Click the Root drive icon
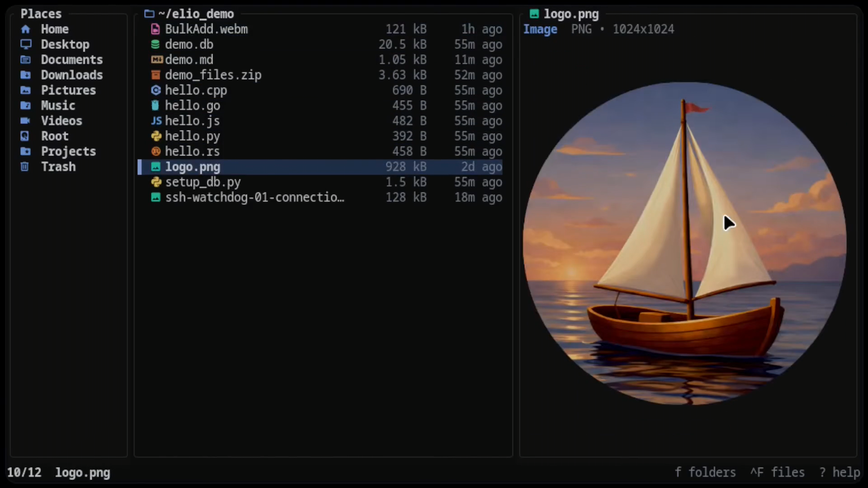Screen dimensions: 868x488 pos(25,136)
